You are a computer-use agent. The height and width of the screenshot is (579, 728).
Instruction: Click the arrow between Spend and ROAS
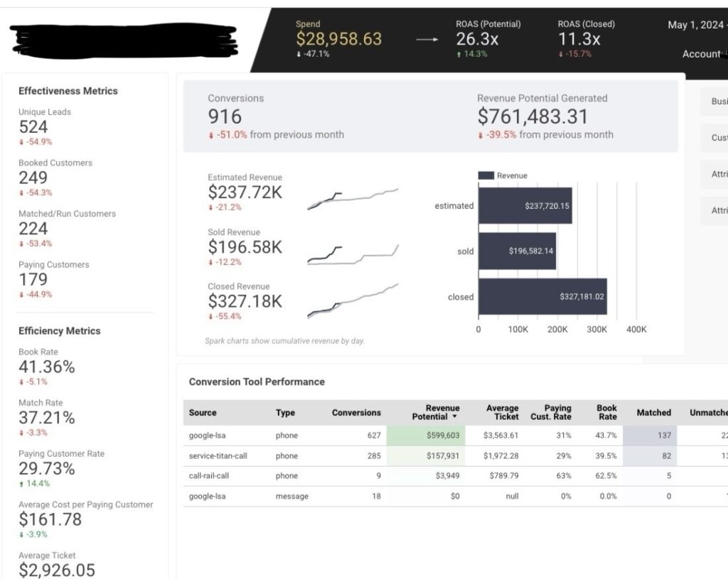pyautogui.click(x=427, y=40)
